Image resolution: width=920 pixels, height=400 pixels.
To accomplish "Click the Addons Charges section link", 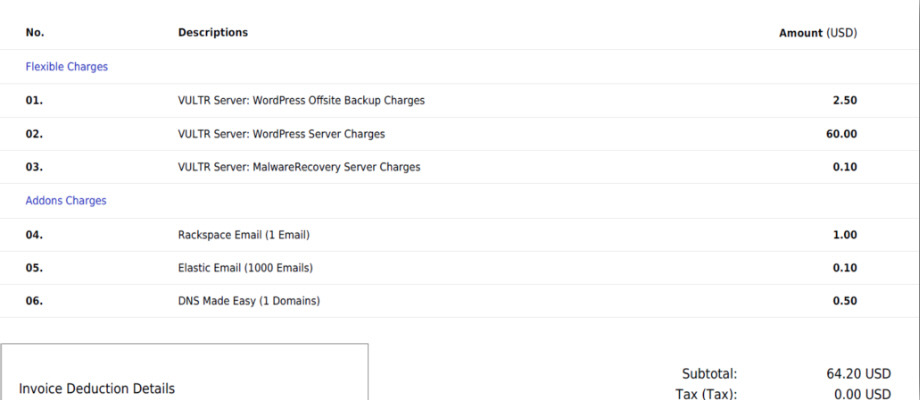I will coord(66,200).
